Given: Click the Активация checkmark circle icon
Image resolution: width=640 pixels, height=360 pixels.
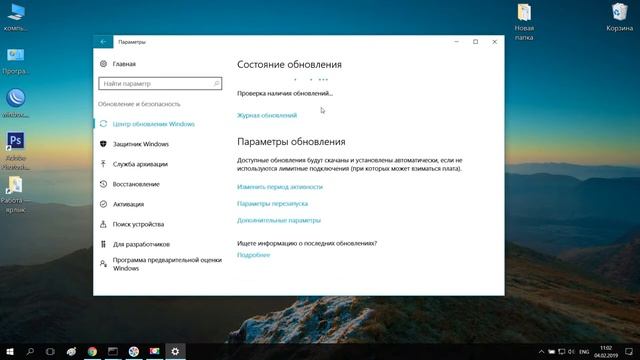Looking at the screenshot, I should click(103, 204).
